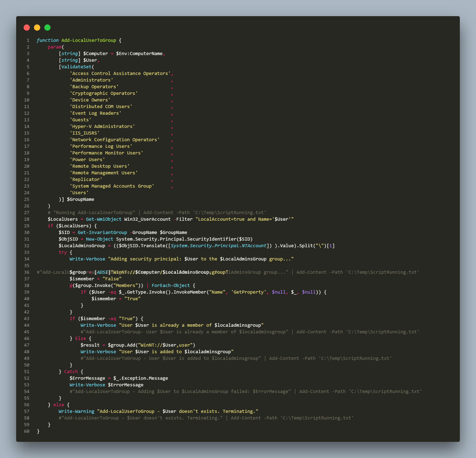Click the 'Hyper-V Administrators' string
The image size is (476, 458).
[102, 127]
